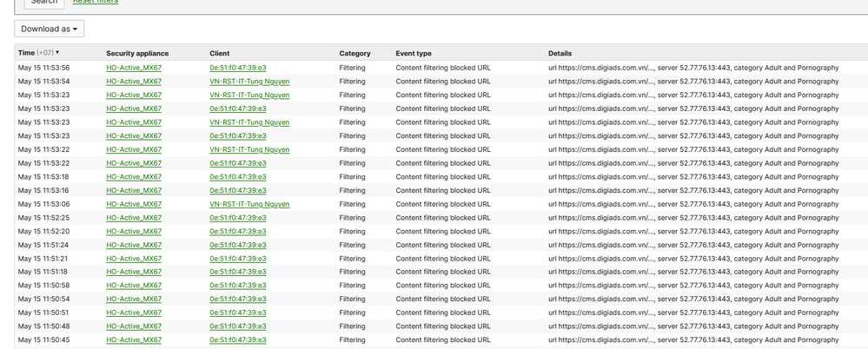Open client 0e:51:f0:47:39:e3 in the 11:53:56 row
The width and height of the screenshot is (868, 349).
pos(238,68)
